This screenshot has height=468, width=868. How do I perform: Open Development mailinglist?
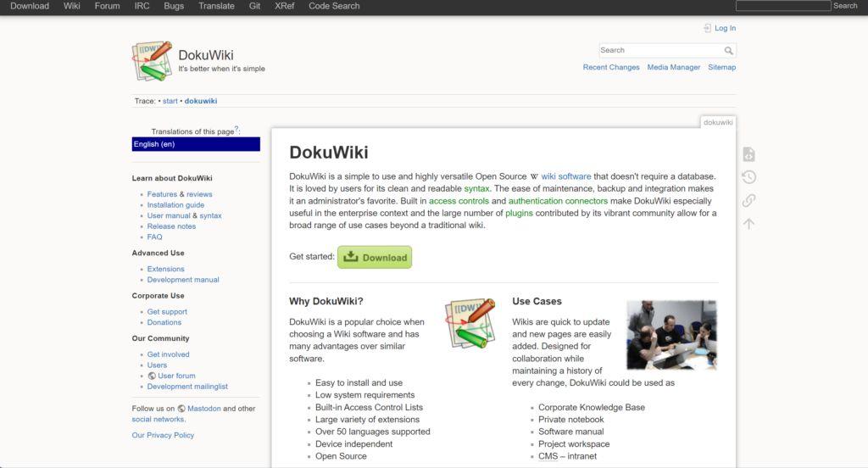pyautogui.click(x=187, y=387)
